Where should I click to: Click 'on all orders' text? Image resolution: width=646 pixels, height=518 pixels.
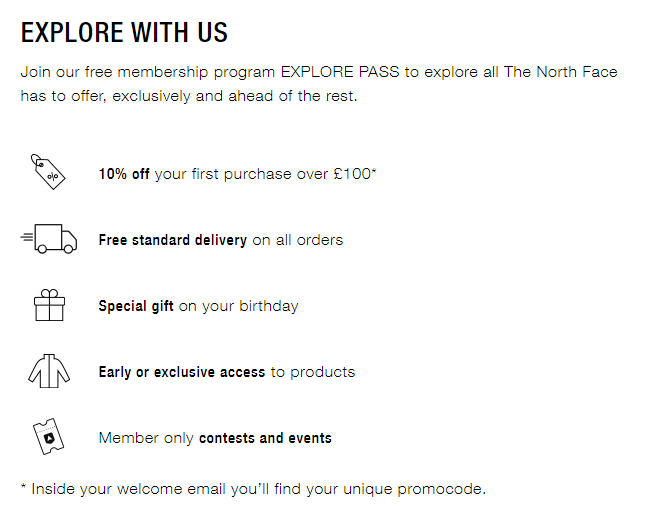(297, 240)
